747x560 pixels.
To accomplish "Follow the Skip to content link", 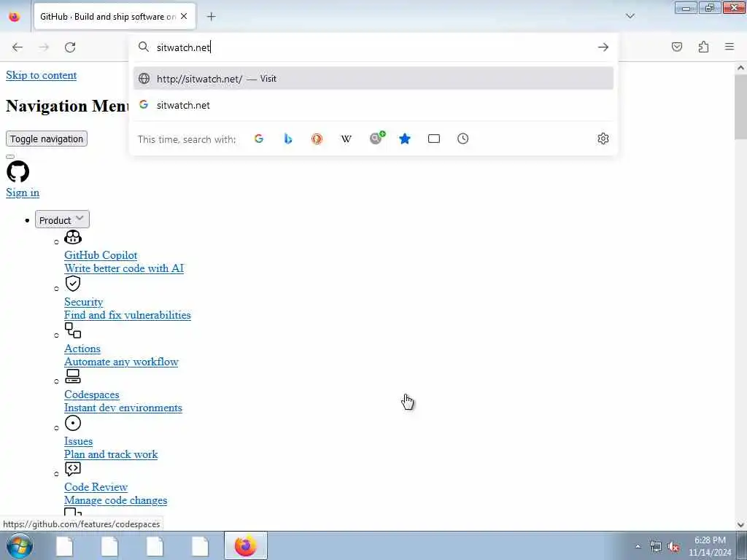I will pyautogui.click(x=42, y=75).
